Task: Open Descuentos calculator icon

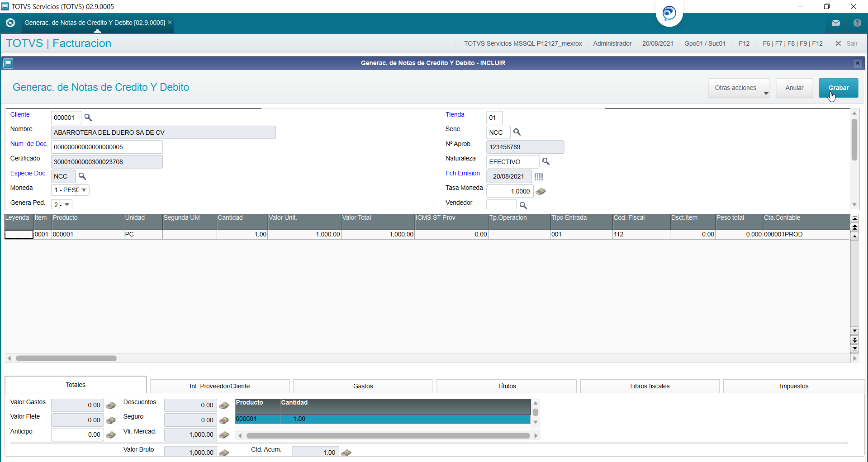Action: coord(224,405)
